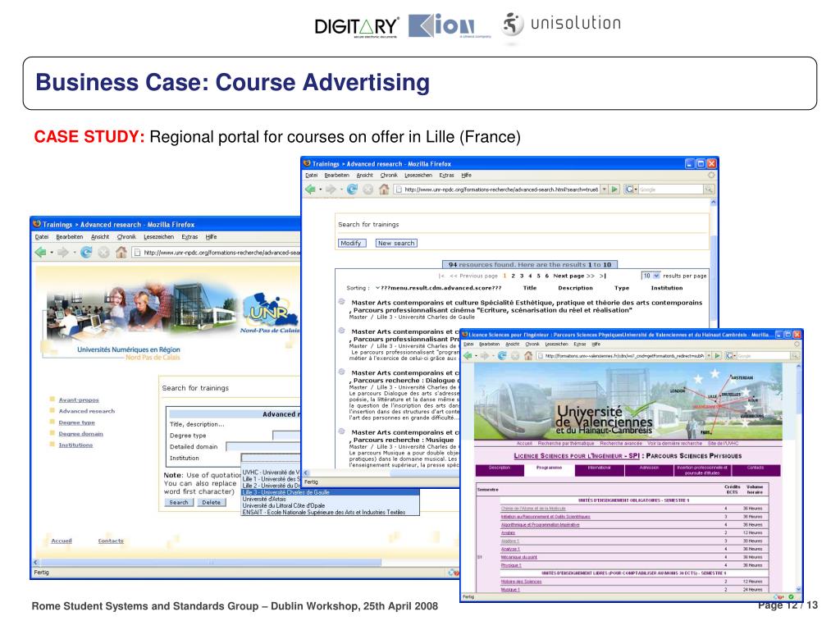The image size is (840, 630).
Task: Open the Physique 1 course link
Action: coord(510,566)
